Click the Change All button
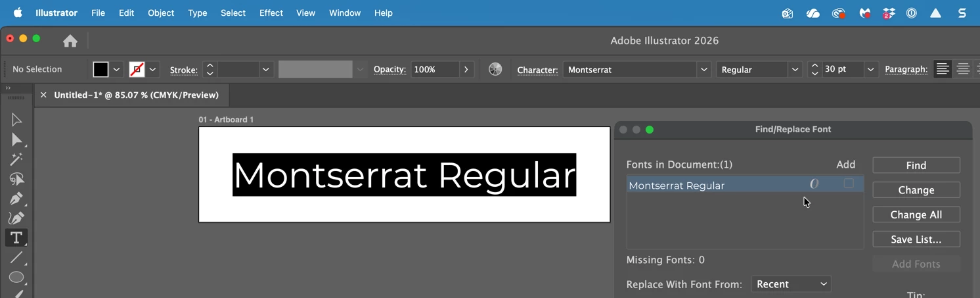The width and height of the screenshot is (980, 298). coord(916,214)
